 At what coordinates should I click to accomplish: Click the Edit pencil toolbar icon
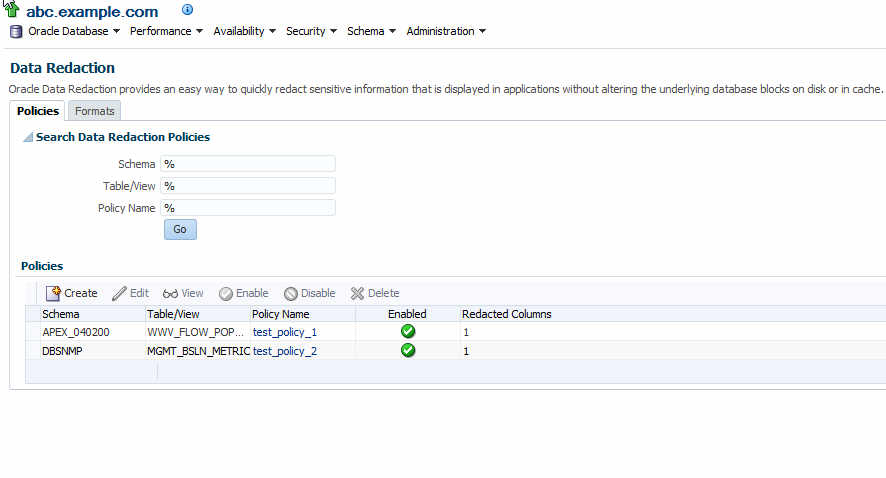(x=120, y=293)
